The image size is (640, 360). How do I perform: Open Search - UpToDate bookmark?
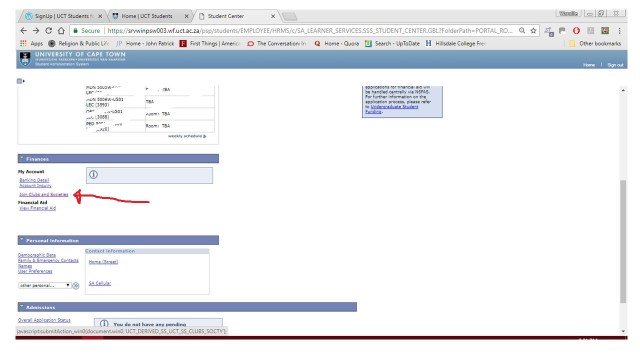[392, 43]
